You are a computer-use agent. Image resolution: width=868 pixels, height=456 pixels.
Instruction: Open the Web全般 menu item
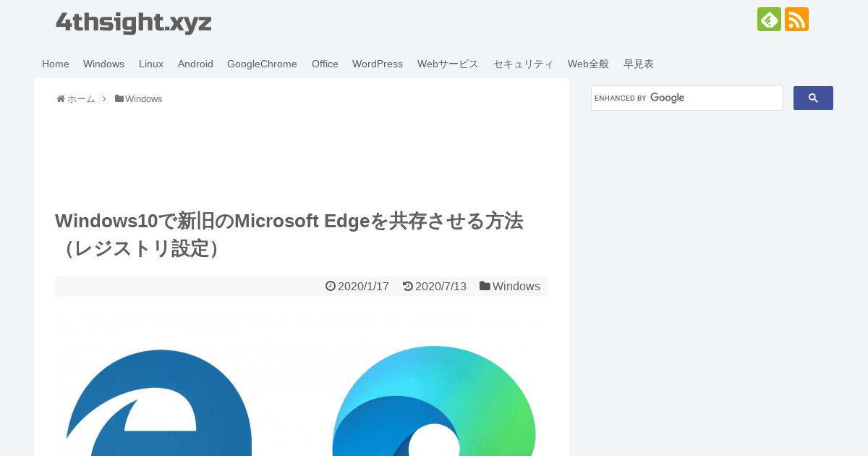588,64
